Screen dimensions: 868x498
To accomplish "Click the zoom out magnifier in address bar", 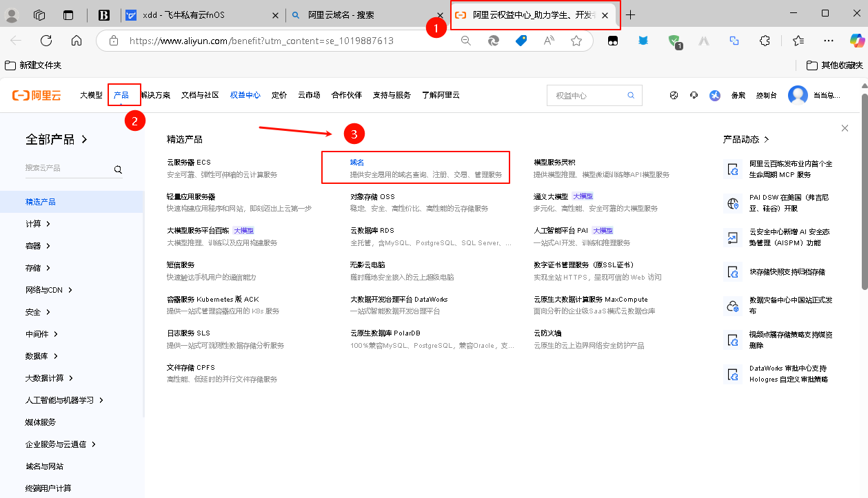I will [466, 41].
